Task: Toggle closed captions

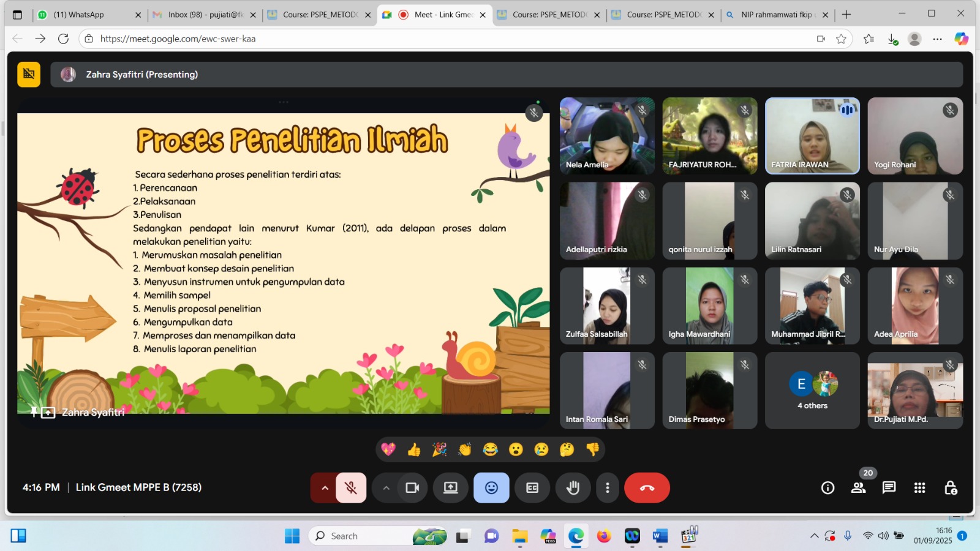Action: point(532,488)
